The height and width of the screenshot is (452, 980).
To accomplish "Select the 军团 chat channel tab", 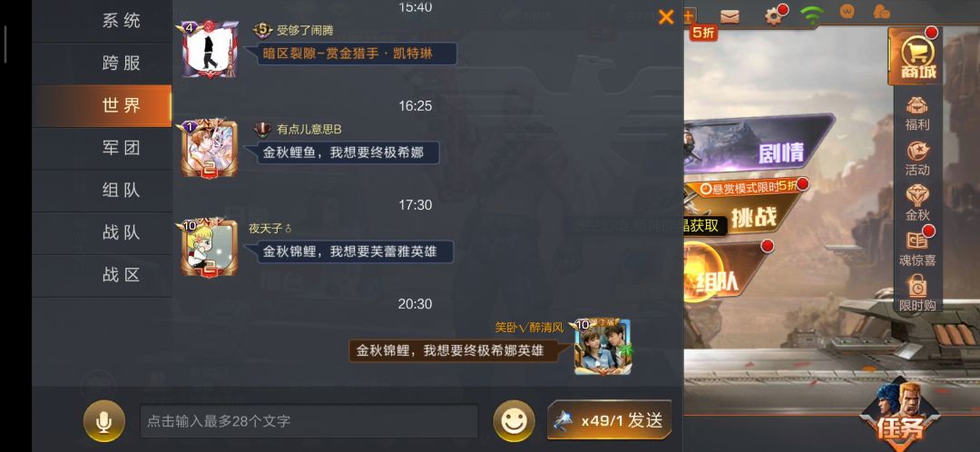I will point(122,148).
